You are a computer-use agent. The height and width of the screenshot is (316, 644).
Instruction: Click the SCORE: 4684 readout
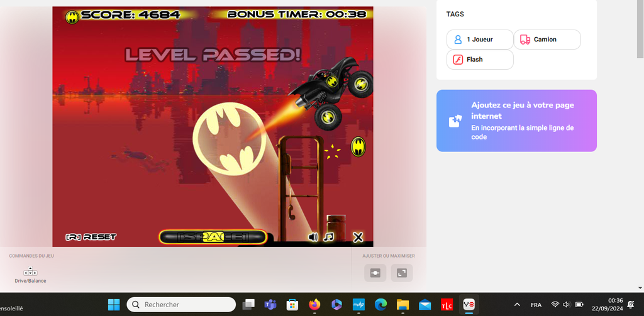131,15
